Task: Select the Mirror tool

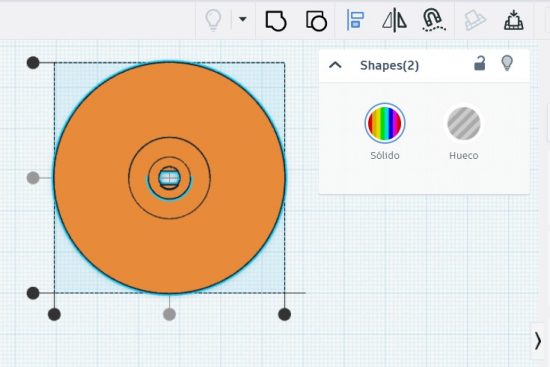Action: click(394, 20)
